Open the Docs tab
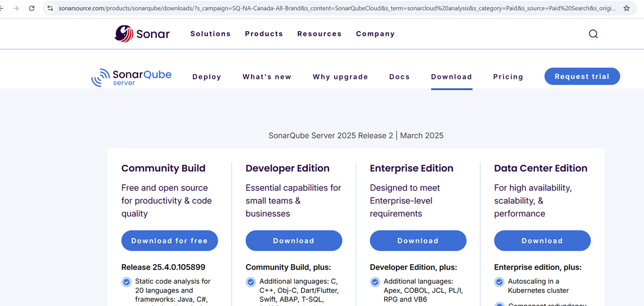 (399, 77)
